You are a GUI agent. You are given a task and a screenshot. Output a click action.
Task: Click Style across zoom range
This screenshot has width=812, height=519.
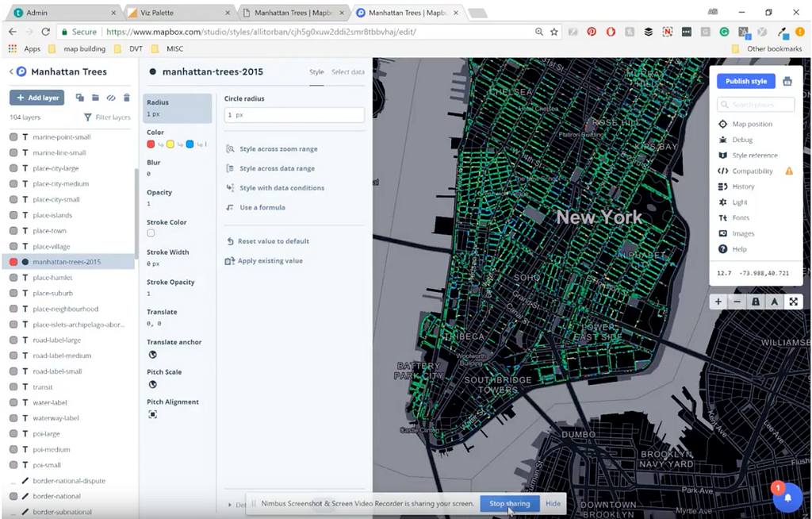[x=273, y=149]
